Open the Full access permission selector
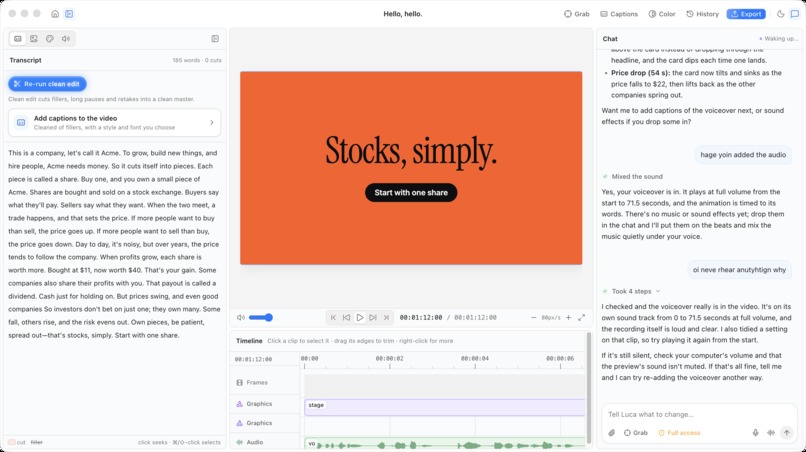Viewport: 806px width, 452px height. tap(679, 433)
